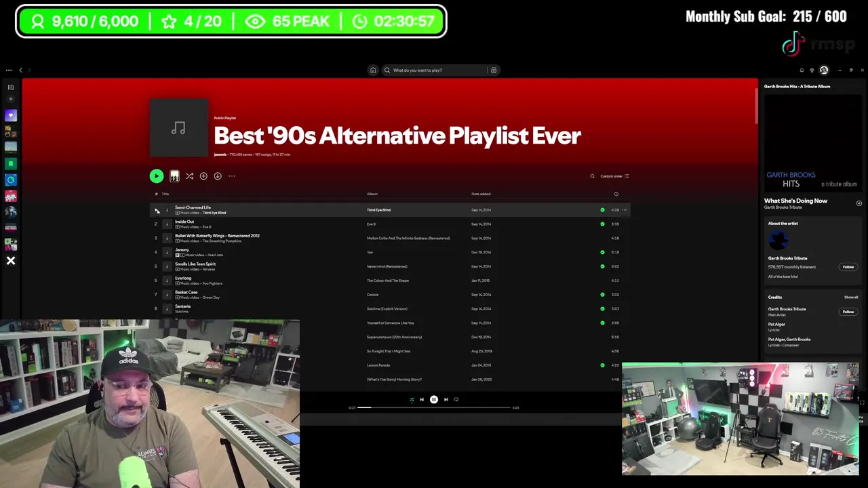Sort by the Album column header
This screenshot has height=488, width=868.
[372, 194]
